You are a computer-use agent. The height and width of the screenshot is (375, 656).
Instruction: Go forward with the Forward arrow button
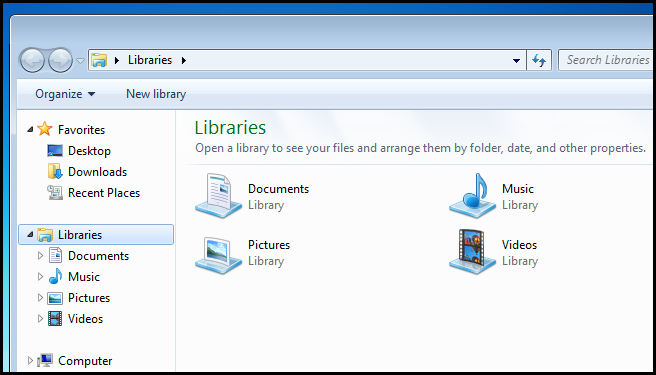[60, 60]
